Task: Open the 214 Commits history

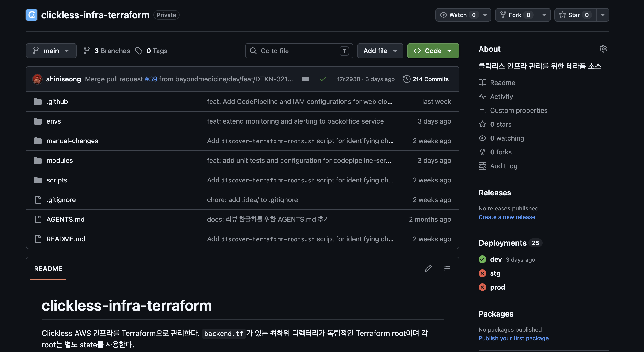Action: point(426,79)
